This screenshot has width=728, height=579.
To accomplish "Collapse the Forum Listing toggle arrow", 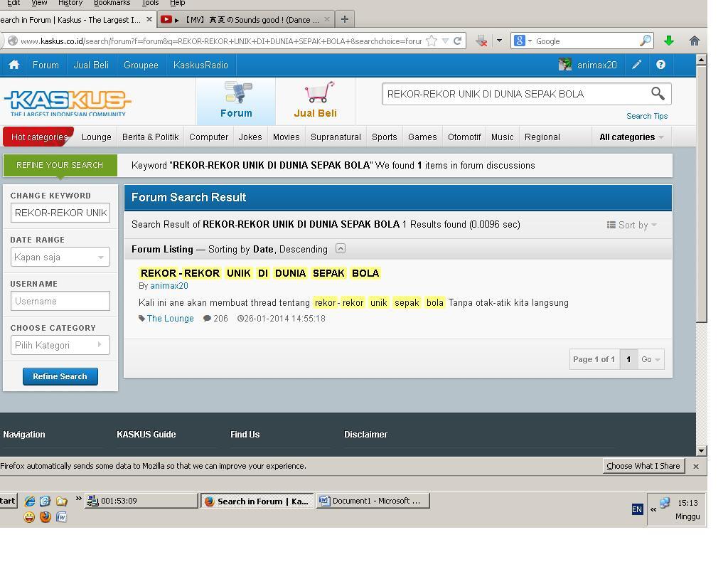I will [341, 249].
